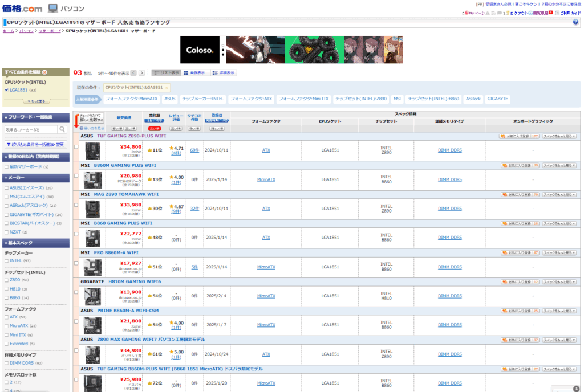584x392 pixels.
Task: Add H810M GAMING WIFI6 to favorites
Action: 520,282
